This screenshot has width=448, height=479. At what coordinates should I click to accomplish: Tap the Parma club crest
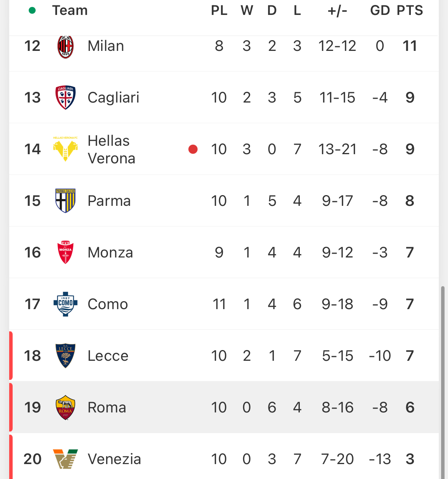[65, 200]
